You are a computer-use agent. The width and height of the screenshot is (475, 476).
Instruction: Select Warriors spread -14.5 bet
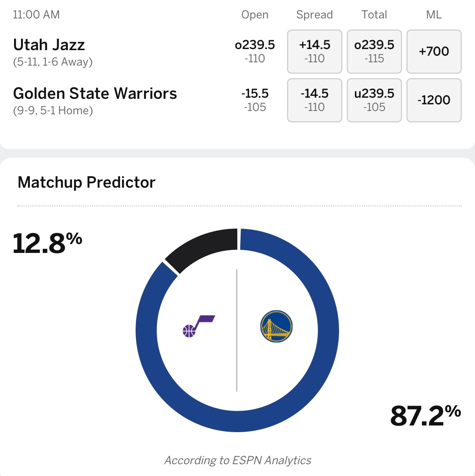315,100
